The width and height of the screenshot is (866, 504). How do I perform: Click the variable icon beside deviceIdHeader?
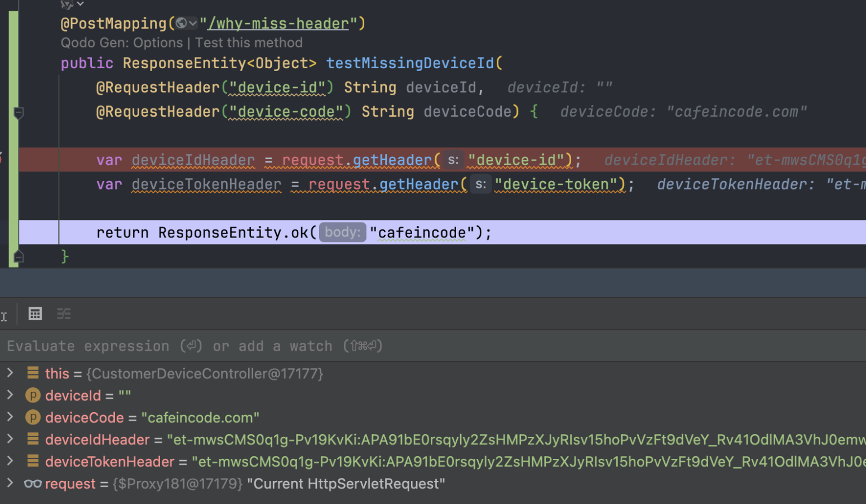tap(33, 439)
